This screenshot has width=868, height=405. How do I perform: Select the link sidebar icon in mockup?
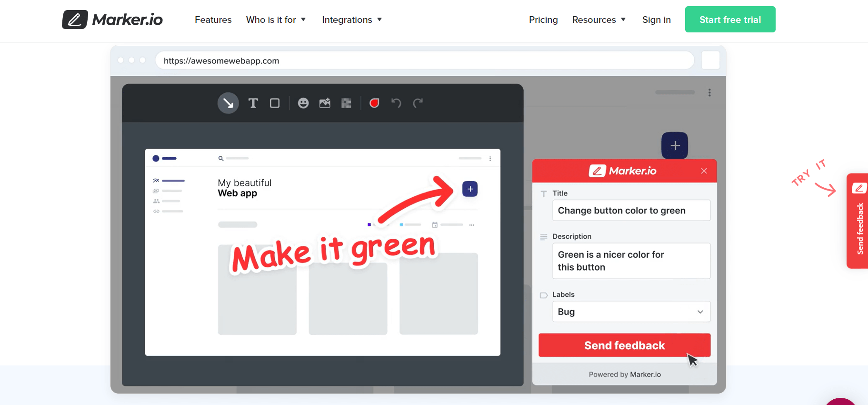[x=156, y=211]
